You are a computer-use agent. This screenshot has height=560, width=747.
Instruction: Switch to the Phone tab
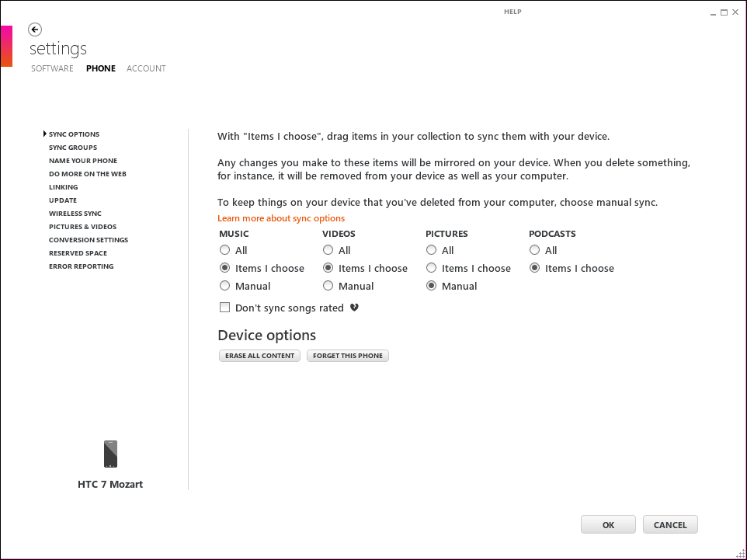point(101,68)
